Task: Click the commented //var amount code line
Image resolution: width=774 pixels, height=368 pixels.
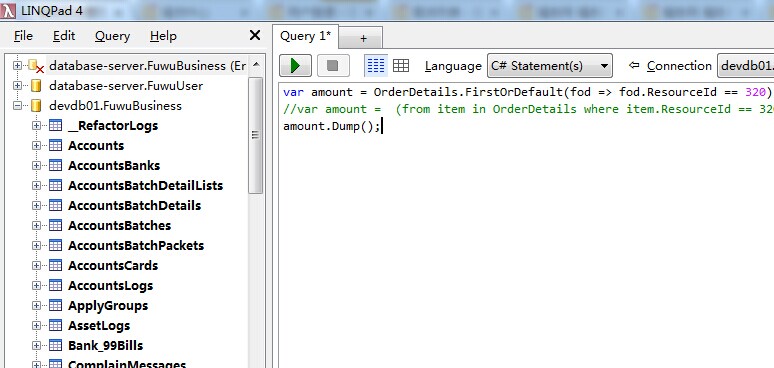Action: 528,109
